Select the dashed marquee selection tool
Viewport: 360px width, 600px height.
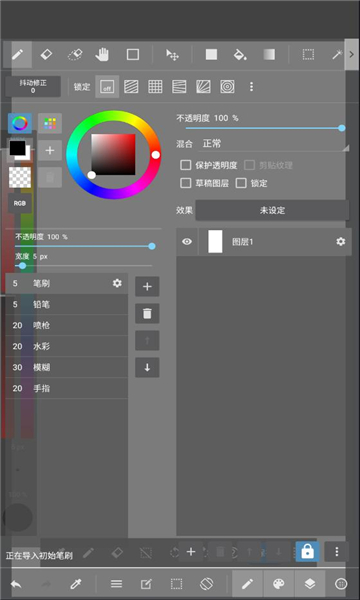pyautogui.click(x=308, y=55)
